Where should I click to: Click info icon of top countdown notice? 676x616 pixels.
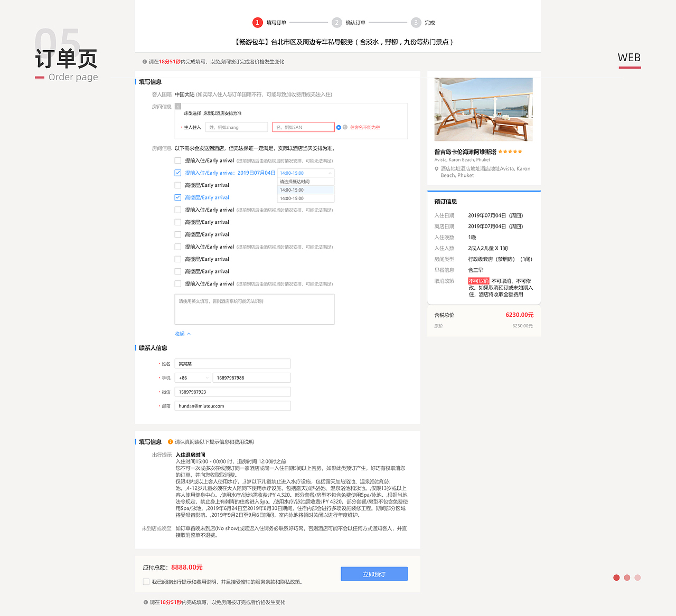click(x=145, y=62)
